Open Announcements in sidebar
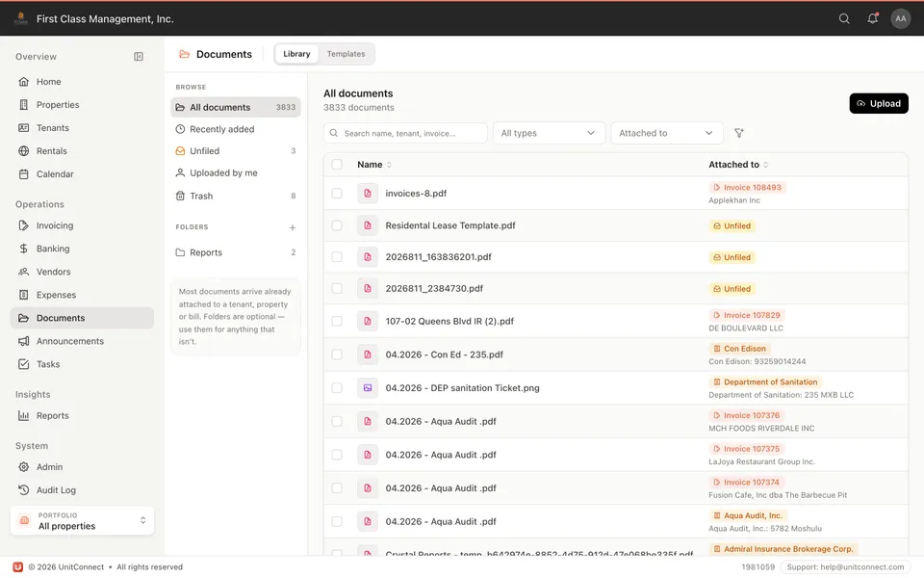This screenshot has width=924, height=578. click(82, 341)
